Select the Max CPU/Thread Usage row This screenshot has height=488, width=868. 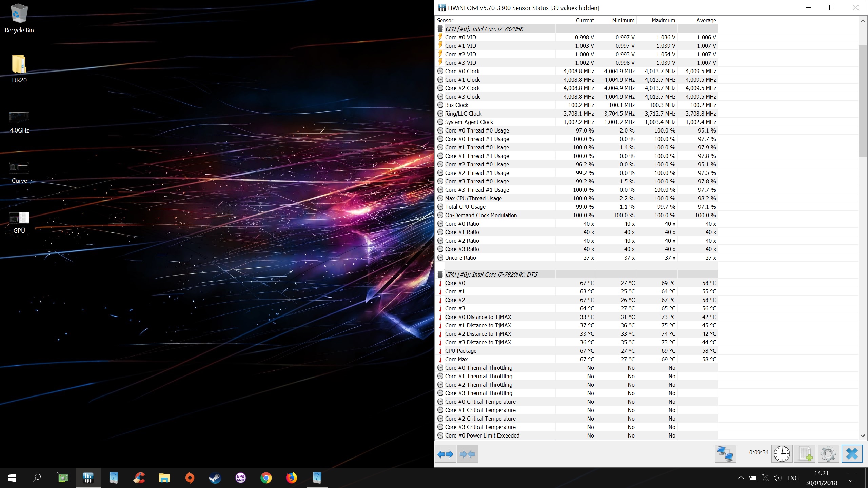576,198
